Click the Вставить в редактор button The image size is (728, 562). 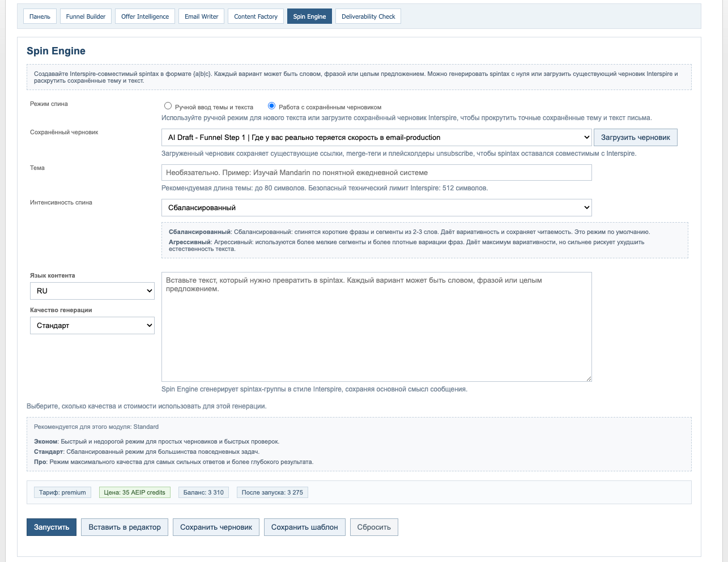pyautogui.click(x=125, y=527)
